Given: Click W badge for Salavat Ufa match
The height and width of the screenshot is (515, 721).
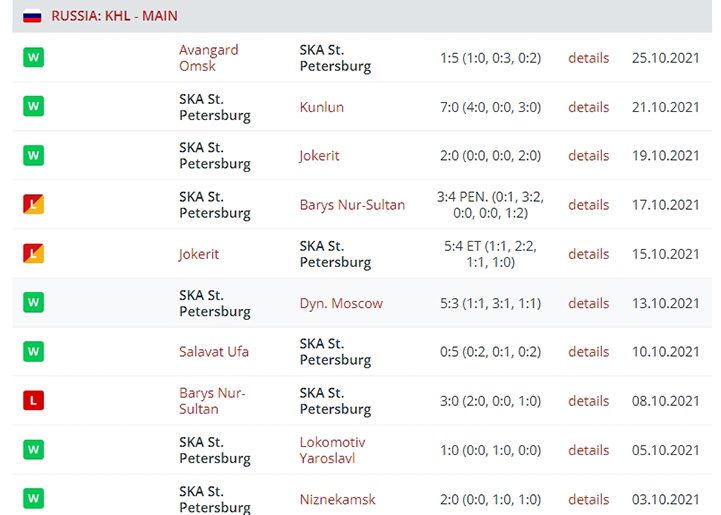Looking at the screenshot, I should [34, 351].
